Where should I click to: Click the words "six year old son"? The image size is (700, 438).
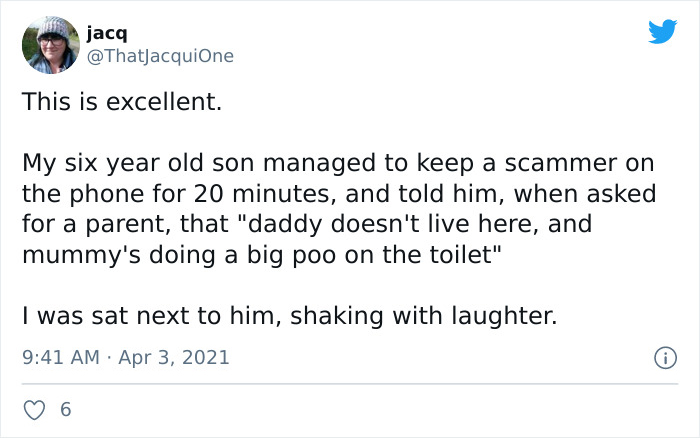pos(137,160)
